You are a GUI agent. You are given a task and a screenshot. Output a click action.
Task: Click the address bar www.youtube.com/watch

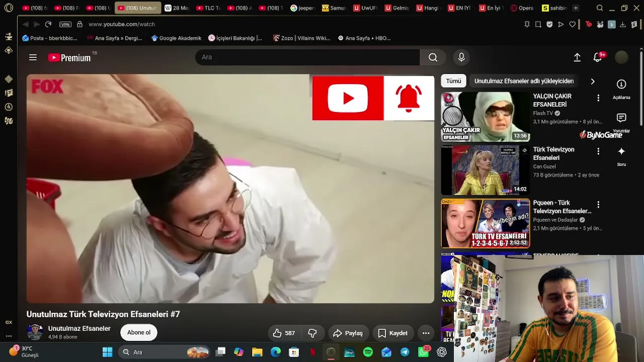click(x=122, y=24)
